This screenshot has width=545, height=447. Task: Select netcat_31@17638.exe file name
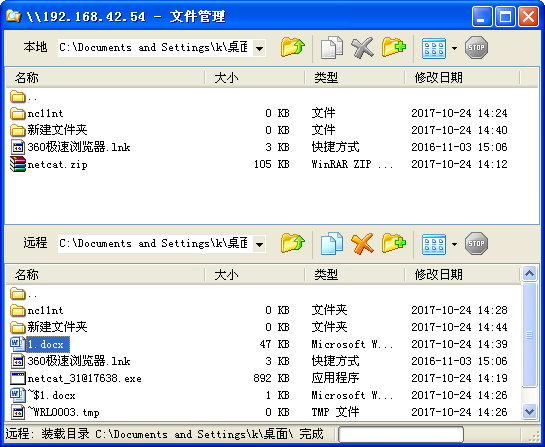(84, 378)
